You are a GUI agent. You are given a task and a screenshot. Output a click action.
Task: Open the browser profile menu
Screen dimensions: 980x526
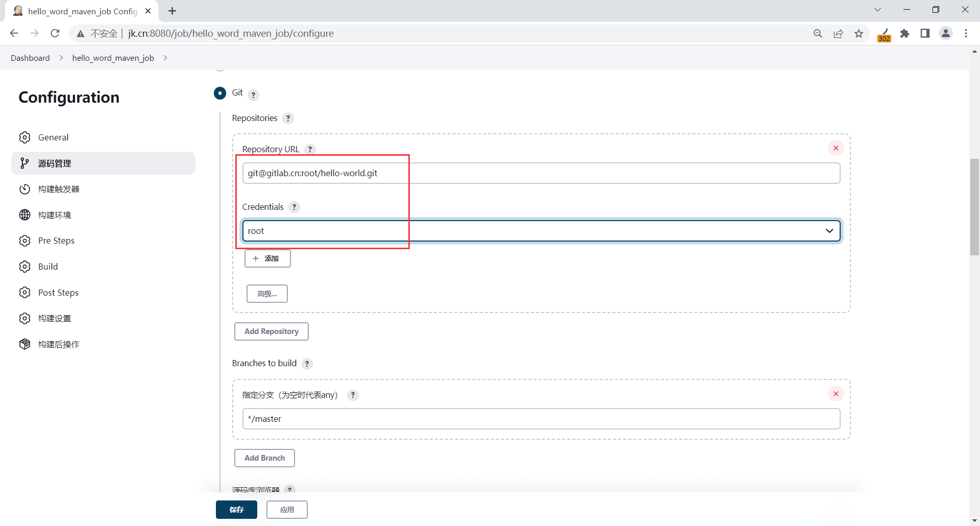(946, 34)
